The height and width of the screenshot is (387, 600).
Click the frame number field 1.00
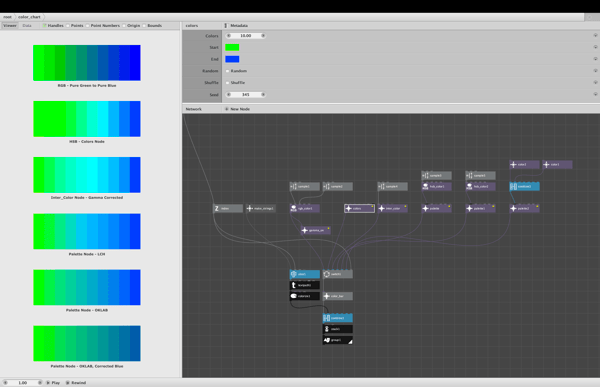click(23, 382)
